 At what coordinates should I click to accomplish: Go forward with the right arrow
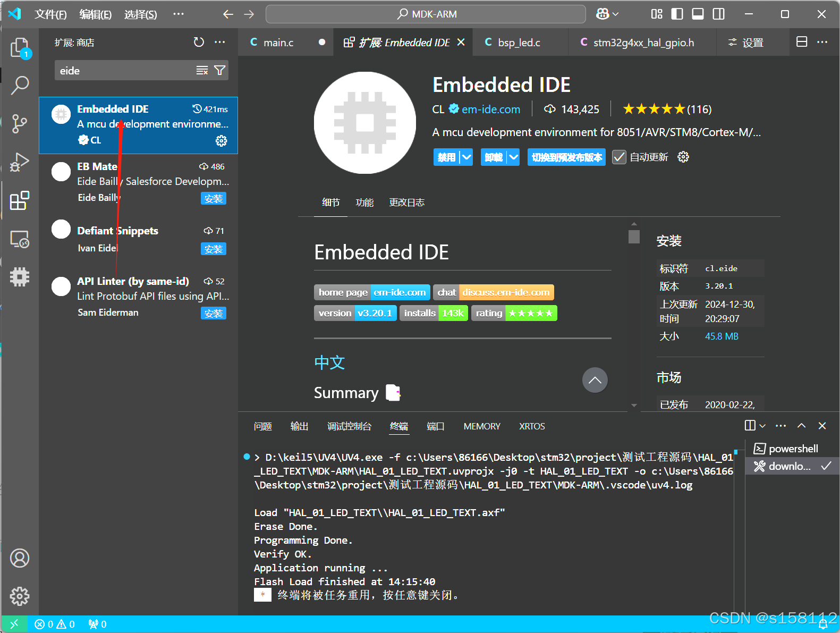point(249,14)
